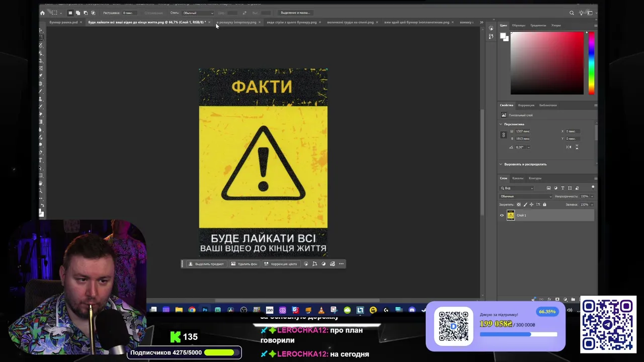Viewport: 644px width, 362px height.
Task: Switch to the Контуры tab
Action: click(x=535, y=178)
